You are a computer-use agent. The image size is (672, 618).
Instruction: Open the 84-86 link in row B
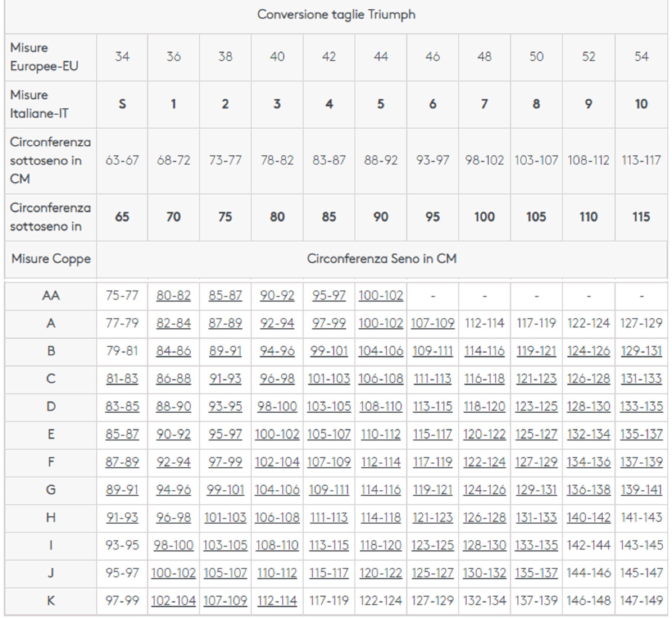173,351
